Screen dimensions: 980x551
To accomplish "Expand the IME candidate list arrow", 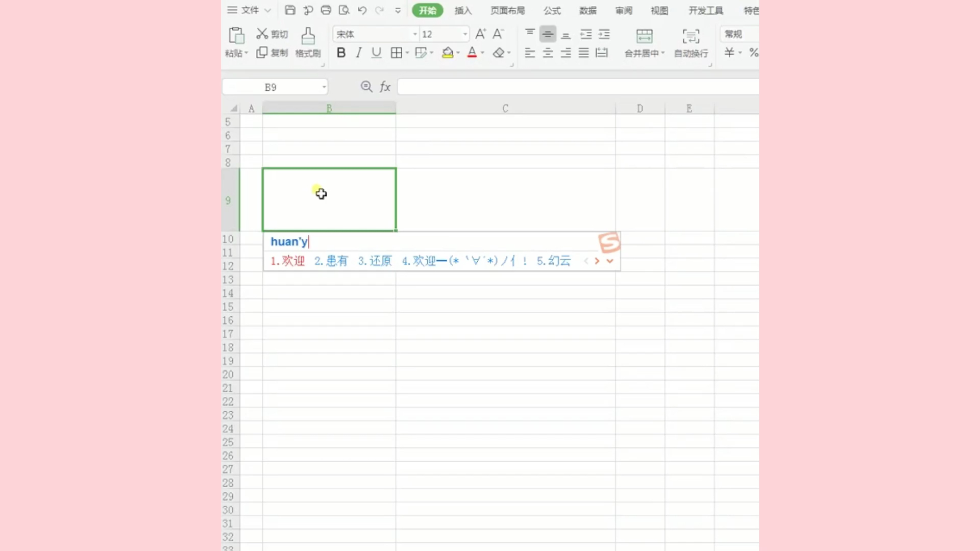I will (609, 261).
